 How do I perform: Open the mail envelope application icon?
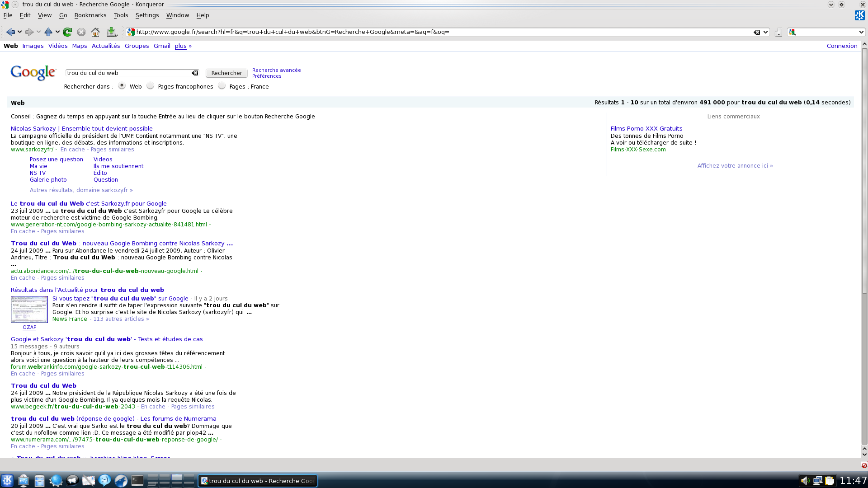click(89, 480)
